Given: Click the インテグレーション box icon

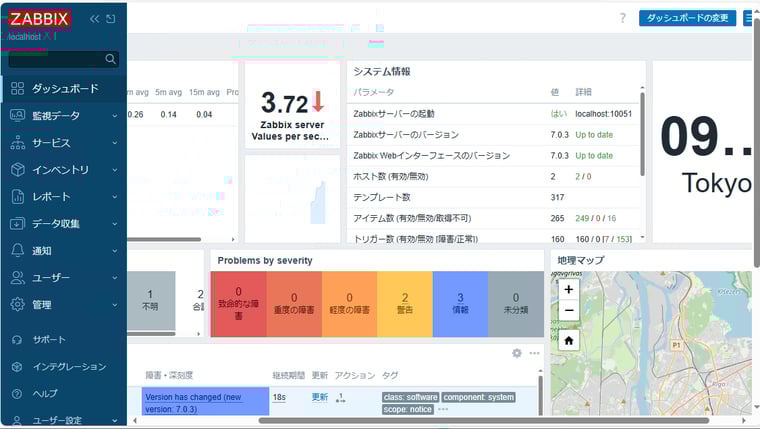Looking at the screenshot, I should 17,367.
